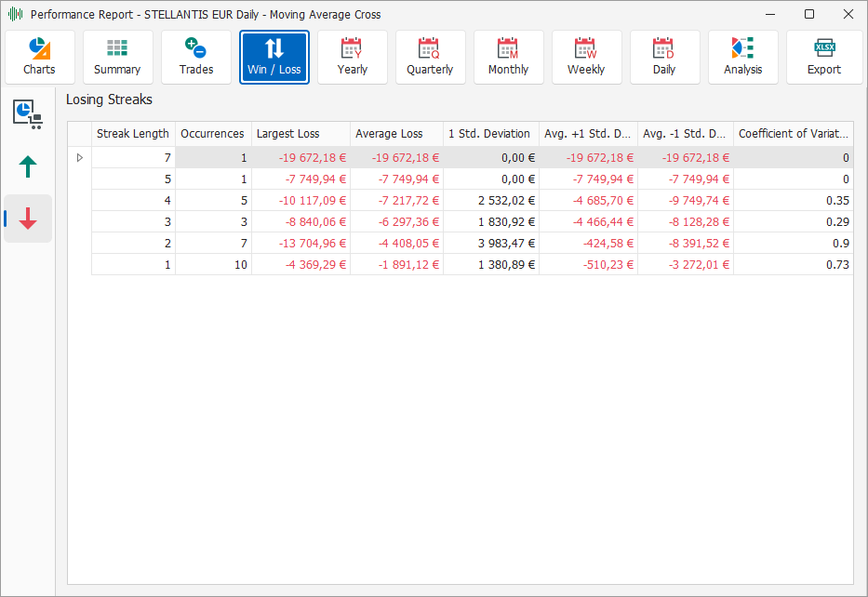Image resolution: width=868 pixels, height=597 pixels.
Task: Select occurrences value 7 cell
Action: [x=213, y=244]
